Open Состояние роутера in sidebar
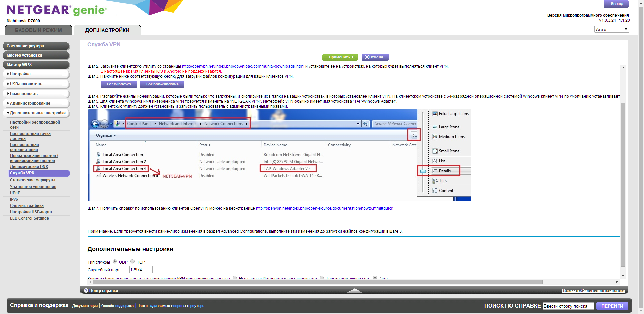This screenshot has height=314, width=644. coord(36,46)
